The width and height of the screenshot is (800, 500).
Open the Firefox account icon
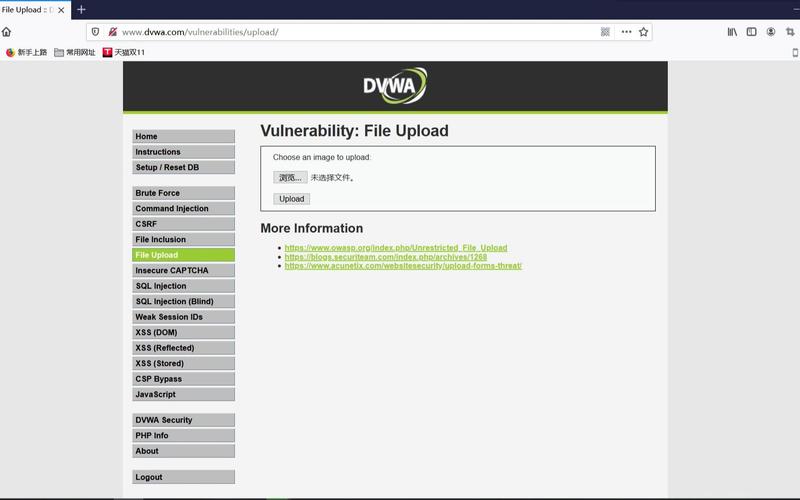(x=771, y=32)
